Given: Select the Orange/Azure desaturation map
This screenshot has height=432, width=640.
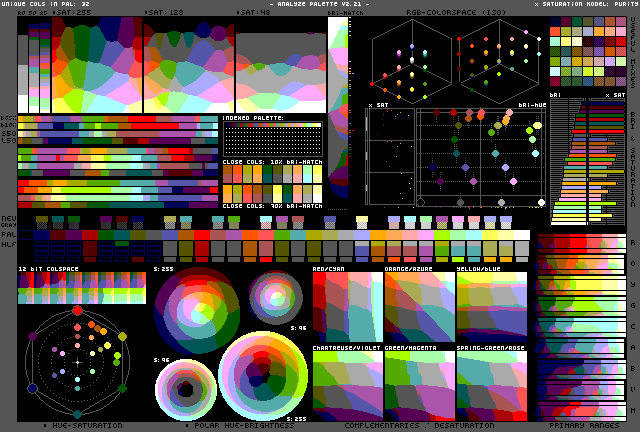Looking at the screenshot, I should (x=418, y=307).
